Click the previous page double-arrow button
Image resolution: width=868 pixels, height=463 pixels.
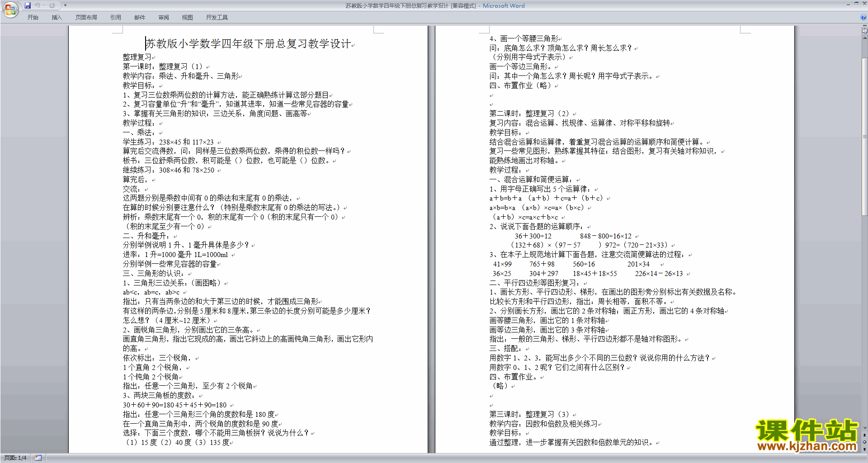[865, 435]
